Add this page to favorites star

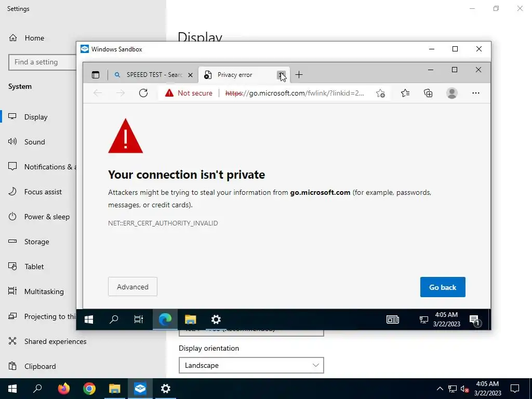click(380, 93)
